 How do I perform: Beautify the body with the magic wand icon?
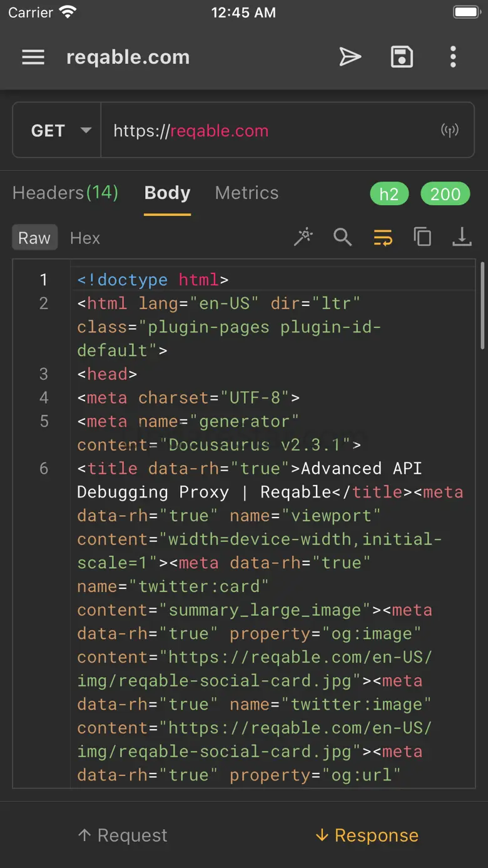click(303, 238)
